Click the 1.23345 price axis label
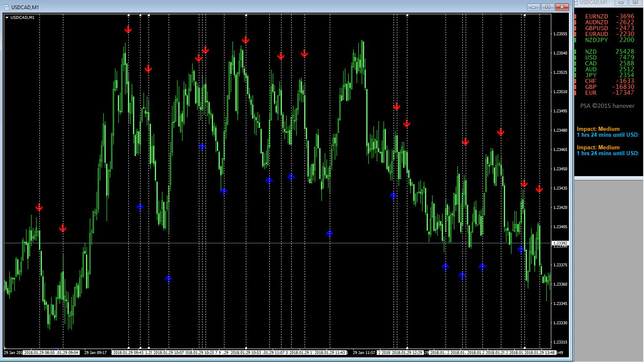 point(561,304)
